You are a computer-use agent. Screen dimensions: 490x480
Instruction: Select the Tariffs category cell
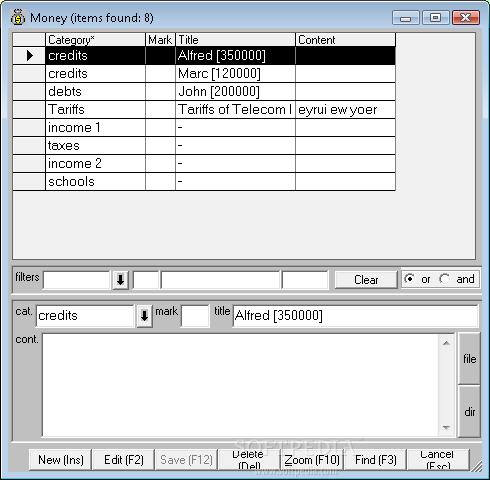coord(95,109)
